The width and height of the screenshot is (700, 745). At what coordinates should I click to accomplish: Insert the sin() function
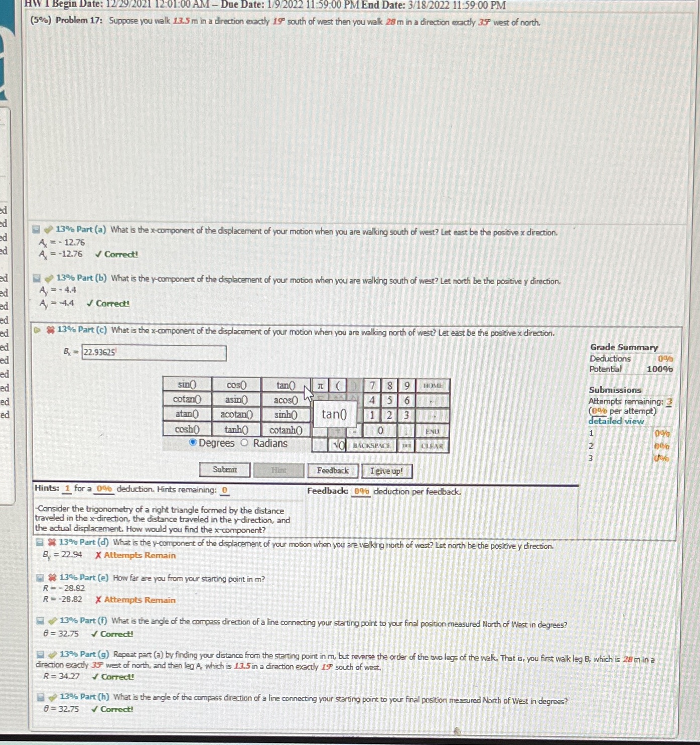pos(187,385)
